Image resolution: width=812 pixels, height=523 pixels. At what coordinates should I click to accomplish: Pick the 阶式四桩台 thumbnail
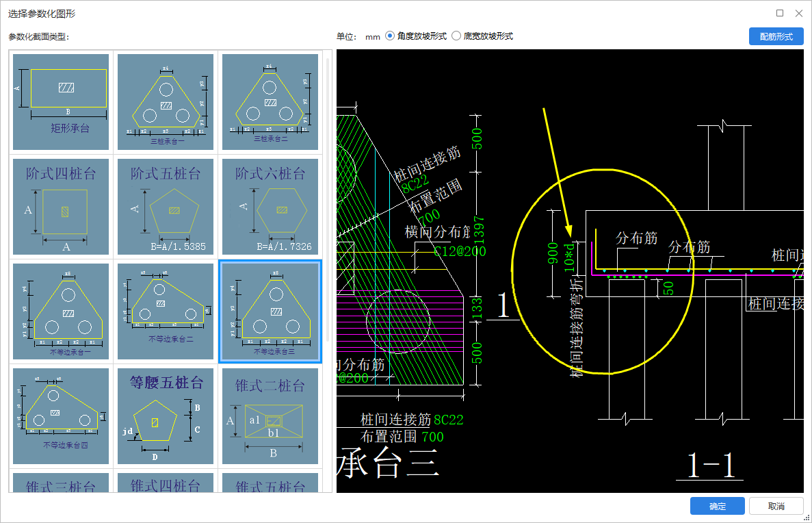[61, 206]
